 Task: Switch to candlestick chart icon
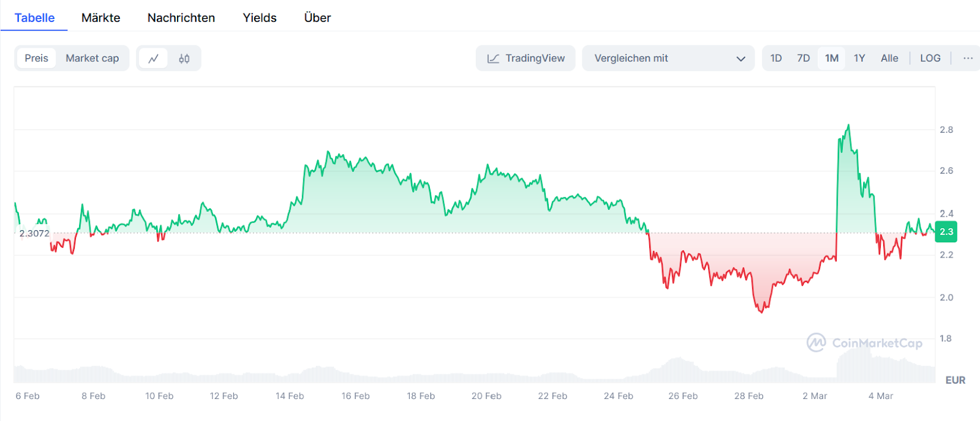[184, 59]
